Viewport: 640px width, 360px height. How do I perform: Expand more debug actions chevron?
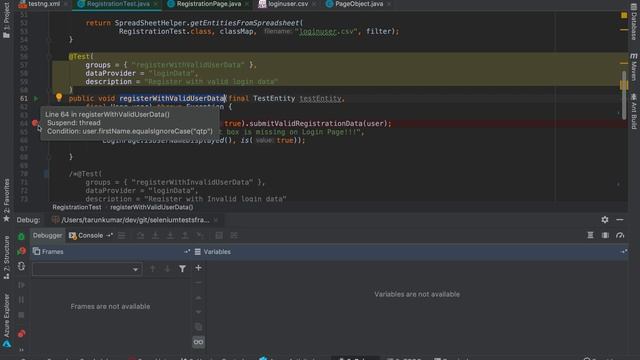[21, 349]
